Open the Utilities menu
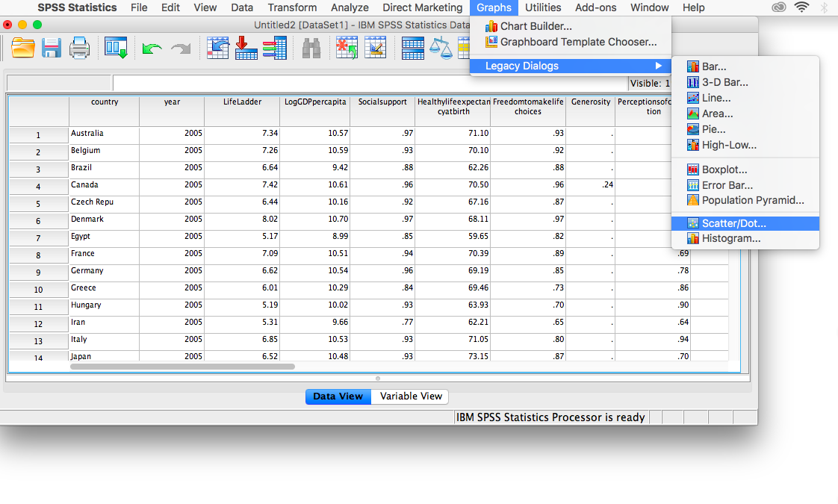 click(543, 7)
